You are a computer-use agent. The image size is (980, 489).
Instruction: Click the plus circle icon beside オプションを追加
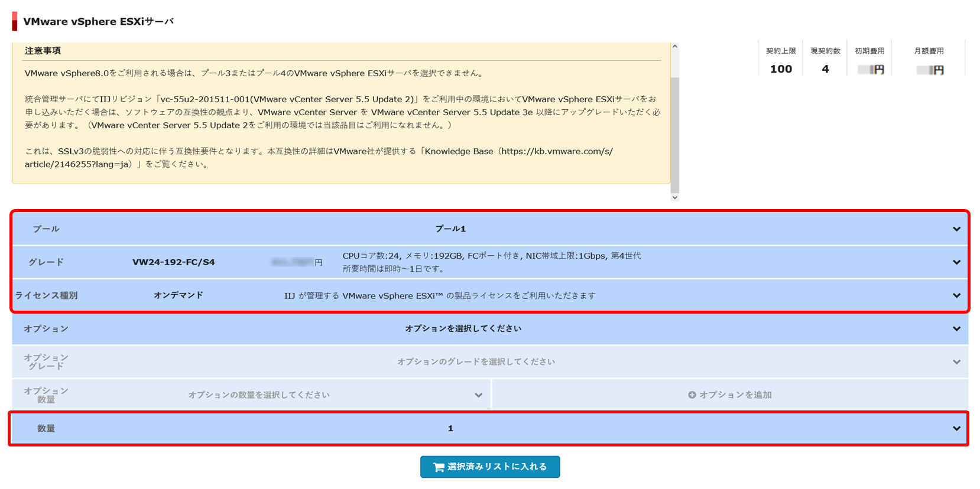coord(692,395)
